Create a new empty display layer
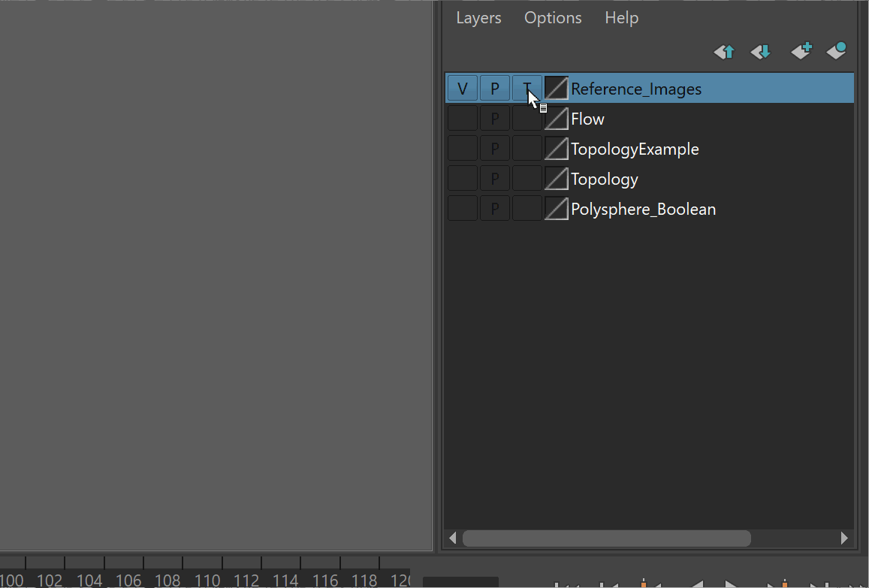 point(801,51)
